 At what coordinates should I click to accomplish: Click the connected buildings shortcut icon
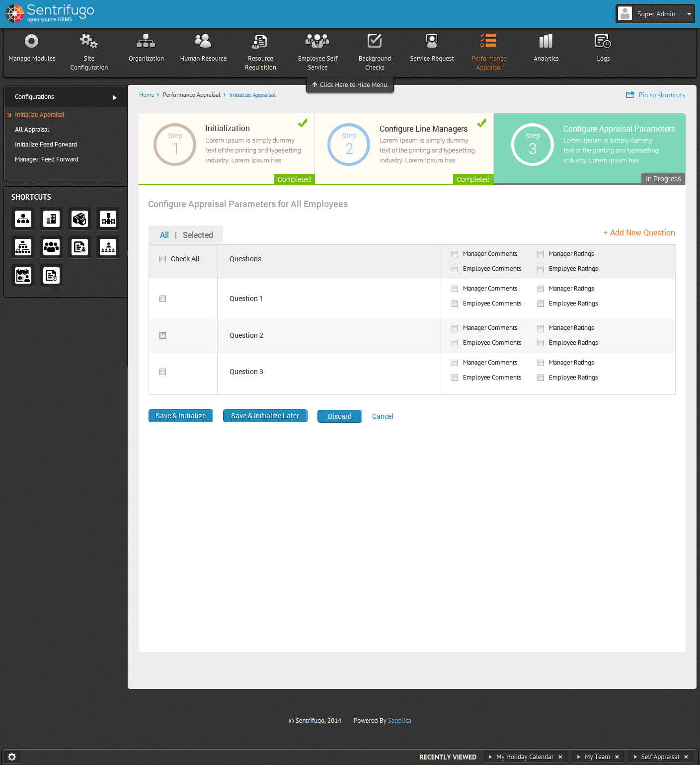(108, 219)
